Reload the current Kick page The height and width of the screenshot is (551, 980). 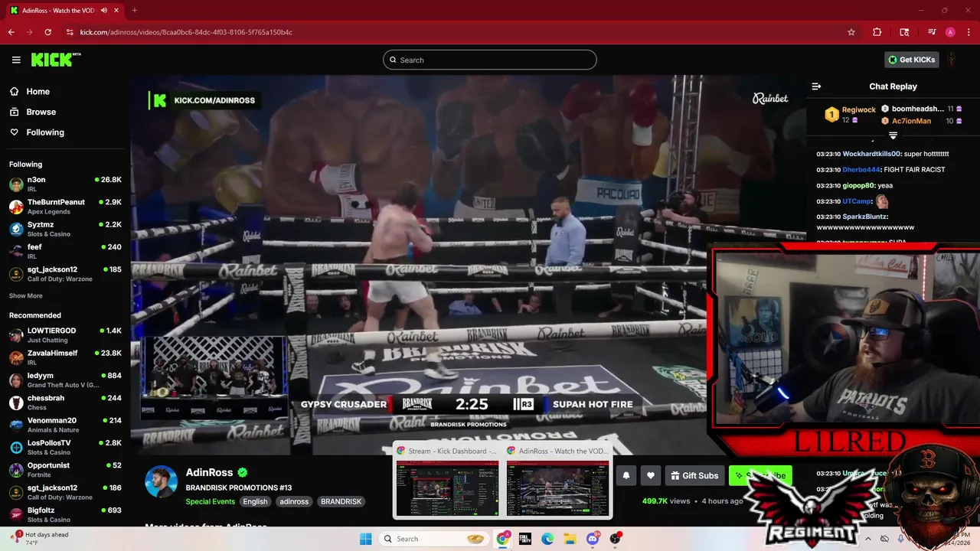48,32
